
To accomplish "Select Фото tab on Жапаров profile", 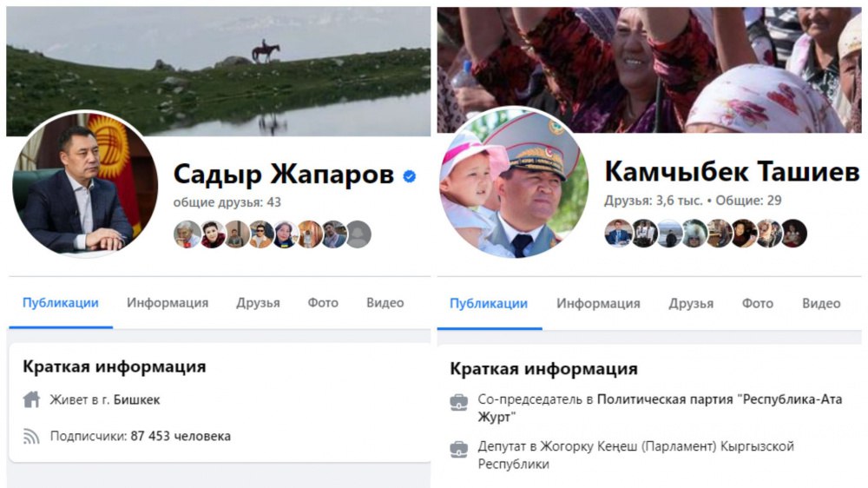I will 323,302.
